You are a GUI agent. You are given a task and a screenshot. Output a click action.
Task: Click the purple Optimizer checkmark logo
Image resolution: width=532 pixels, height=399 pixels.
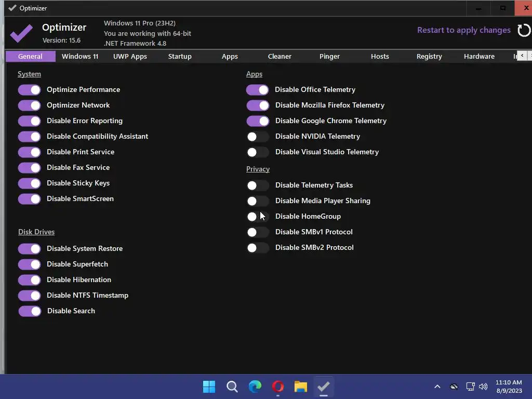point(21,33)
